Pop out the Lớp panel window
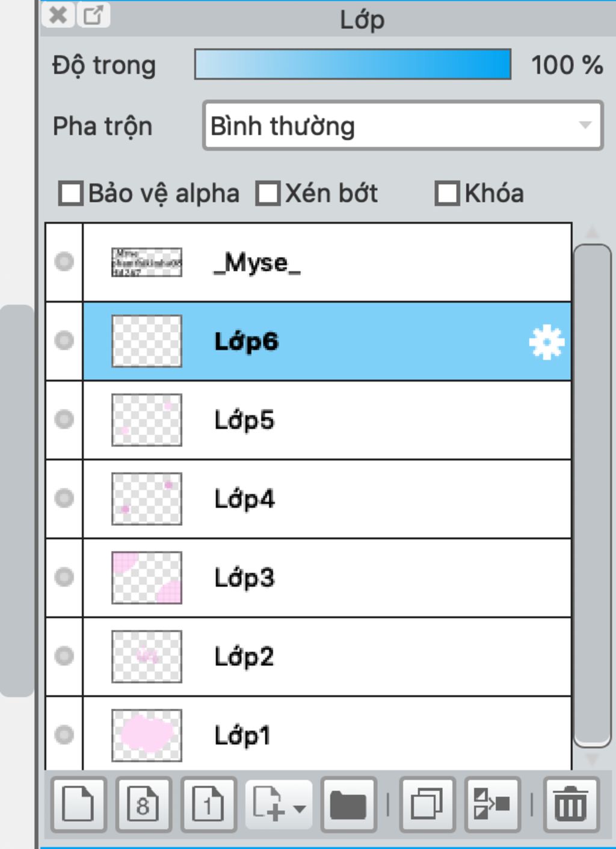Screen dimensions: 616x849 coord(93,15)
